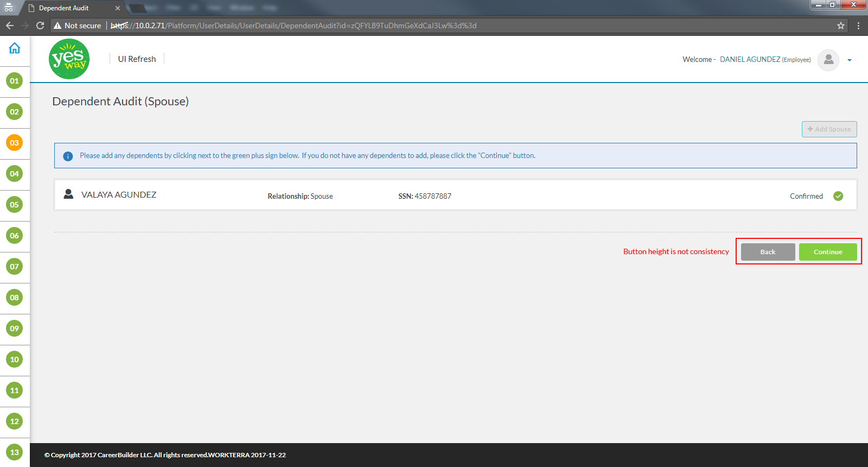Click the Add Spouse button
The height and width of the screenshot is (467, 868).
[829, 129]
